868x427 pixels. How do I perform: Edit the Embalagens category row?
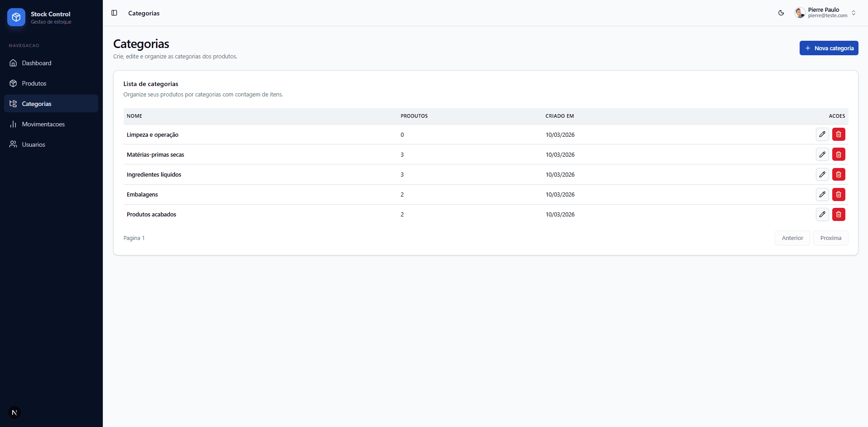(x=822, y=194)
